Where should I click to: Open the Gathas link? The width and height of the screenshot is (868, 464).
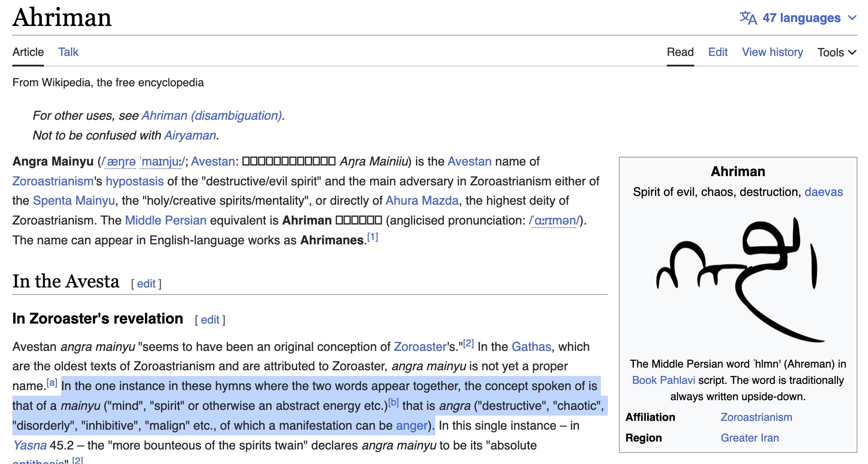tap(532, 347)
